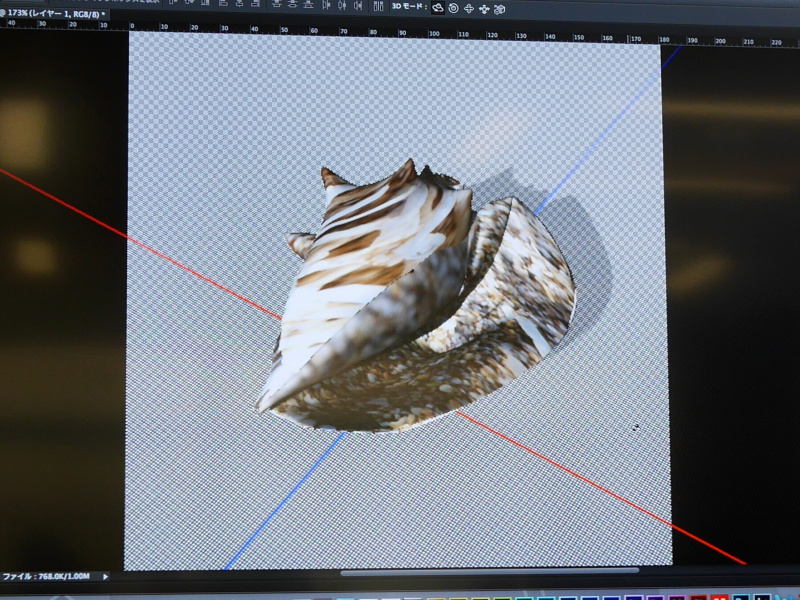Click the Distribute top edges icon

277,4
